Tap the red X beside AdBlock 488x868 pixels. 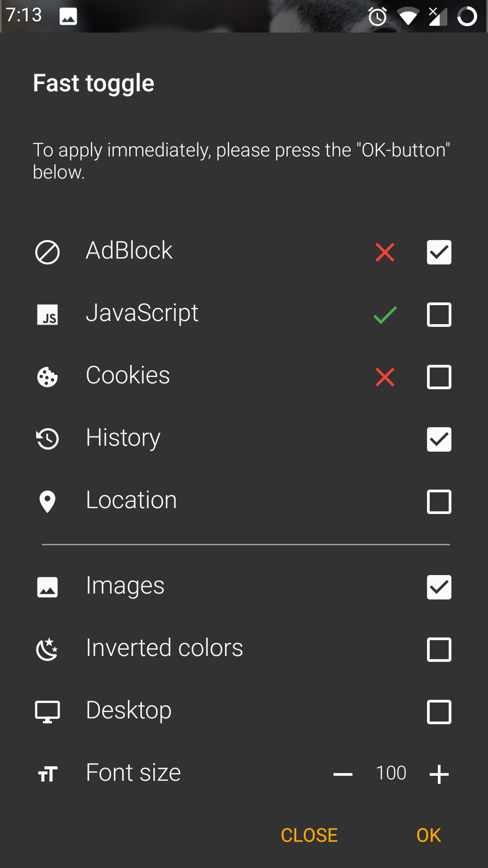click(x=385, y=252)
